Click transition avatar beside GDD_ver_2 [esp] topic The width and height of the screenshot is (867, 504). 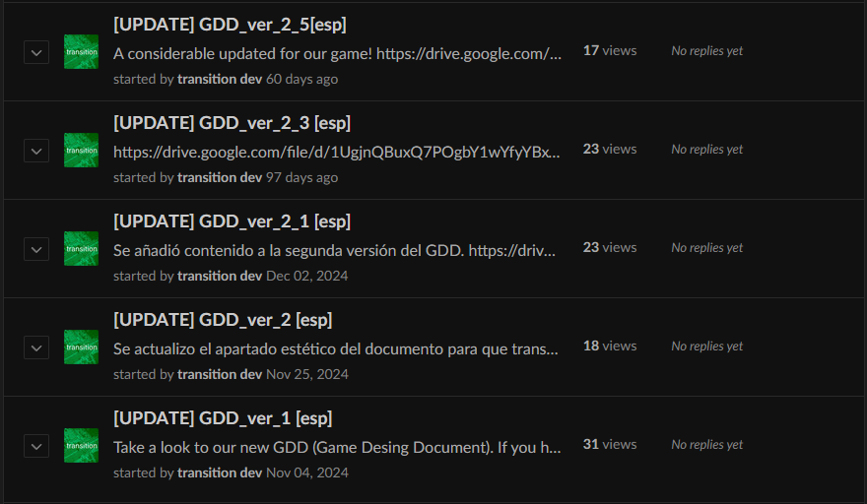coord(81,347)
